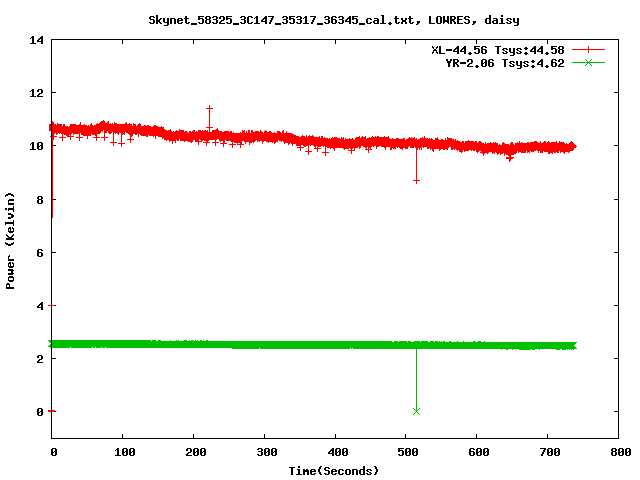Click x-axis tick label 200
The height and width of the screenshot is (480, 640).
196,452
